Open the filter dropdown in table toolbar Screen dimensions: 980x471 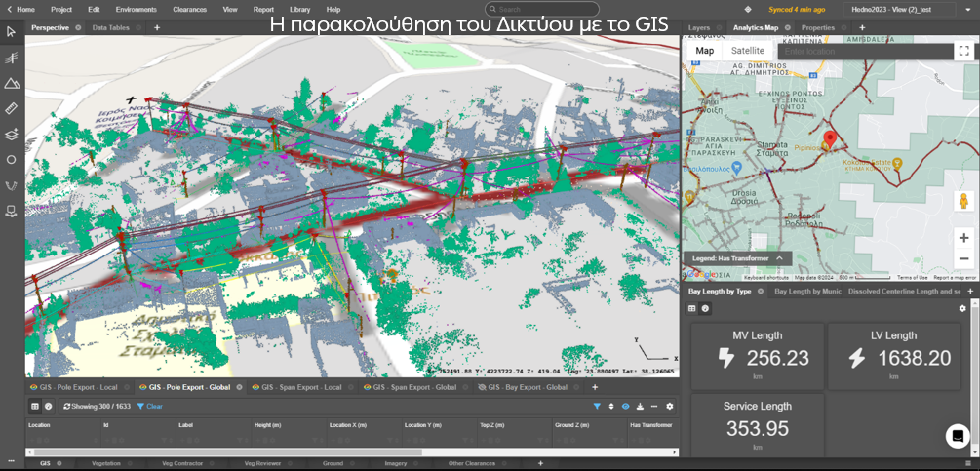[598, 406]
